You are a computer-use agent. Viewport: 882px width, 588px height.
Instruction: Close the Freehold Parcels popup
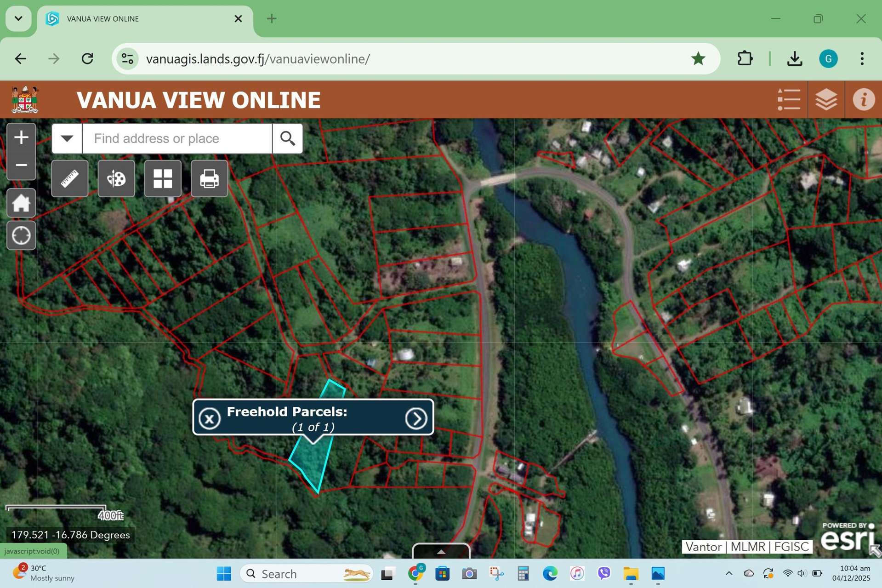[x=210, y=418]
